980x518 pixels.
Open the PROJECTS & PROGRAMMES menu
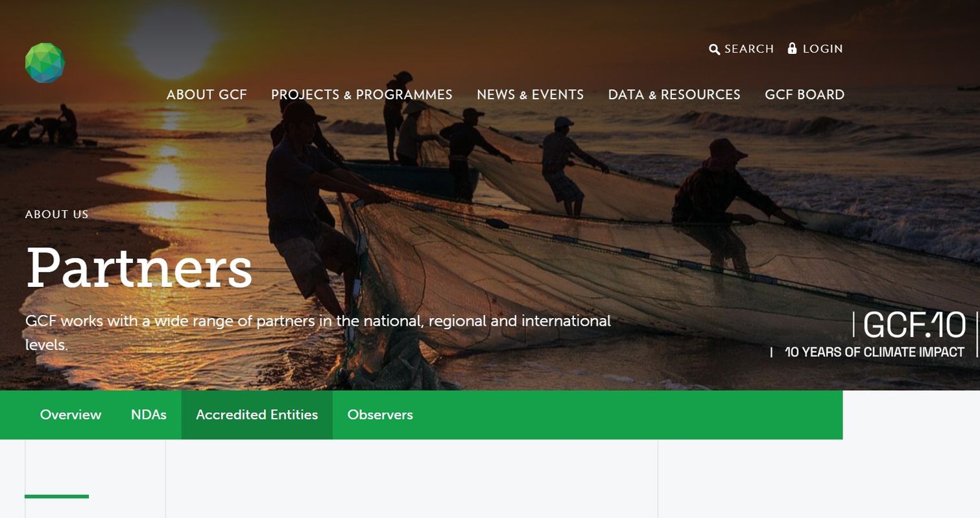click(x=361, y=95)
